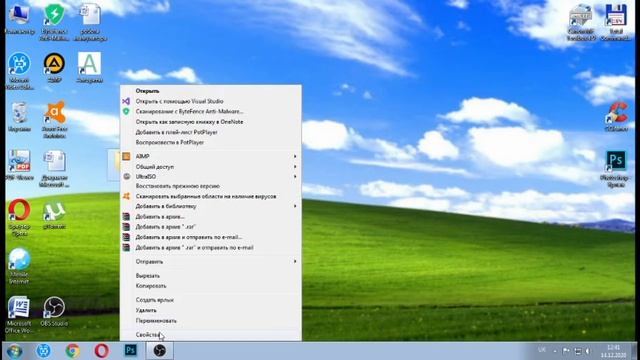This screenshot has width=640, height=360.
Task: Choose Копировать in the context menu
Action: pos(211,286)
